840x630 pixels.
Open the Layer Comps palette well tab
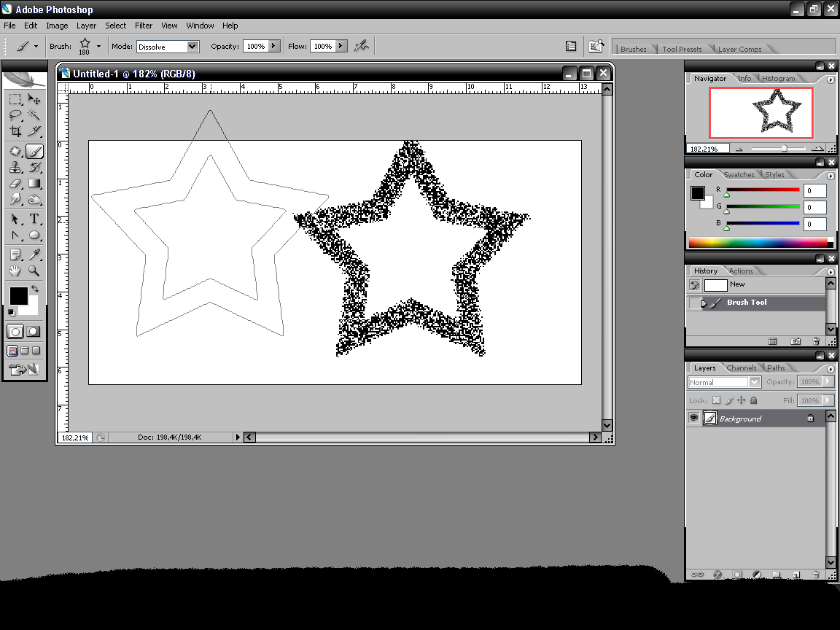pyautogui.click(x=739, y=50)
